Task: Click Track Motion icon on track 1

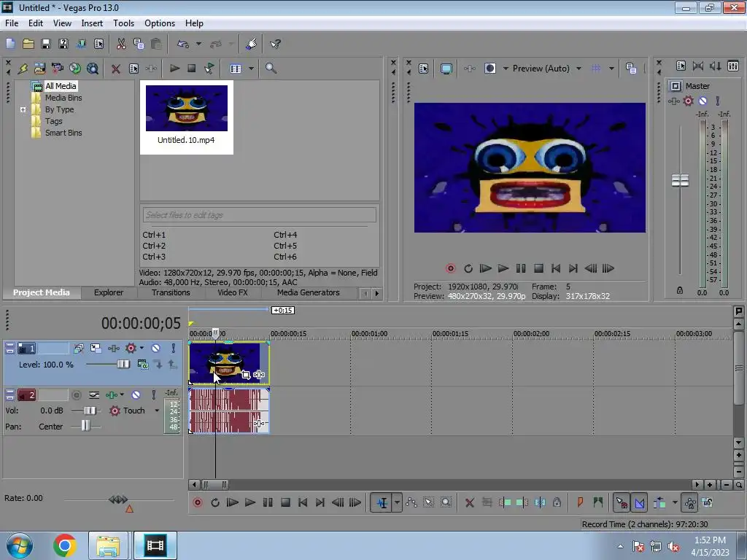Action: pos(96,348)
